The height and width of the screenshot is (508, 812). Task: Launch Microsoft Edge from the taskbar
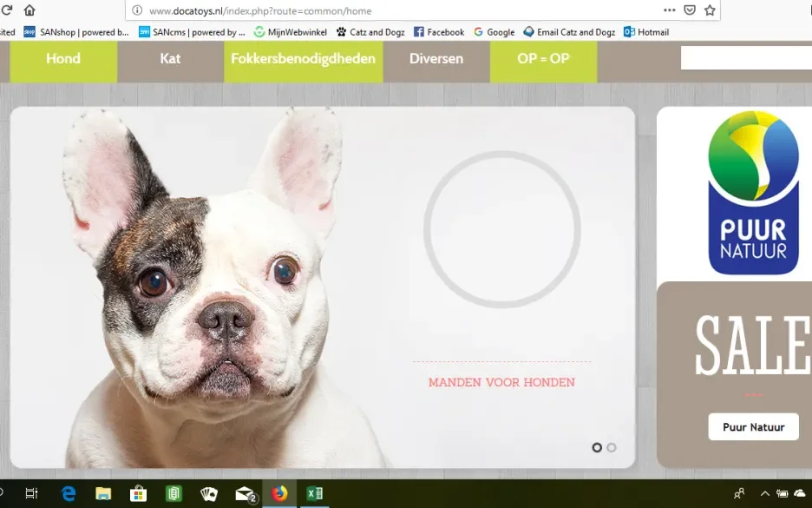pyautogui.click(x=69, y=493)
